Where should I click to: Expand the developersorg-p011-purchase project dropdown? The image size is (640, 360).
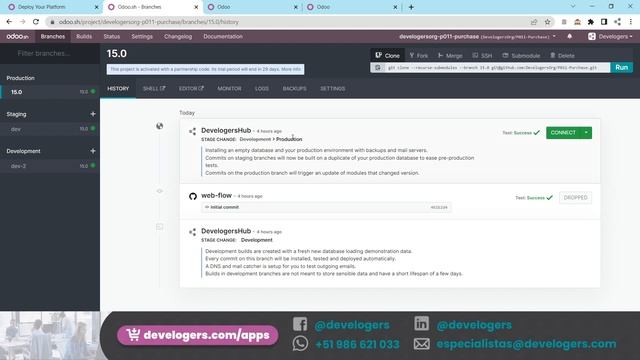coord(477,36)
